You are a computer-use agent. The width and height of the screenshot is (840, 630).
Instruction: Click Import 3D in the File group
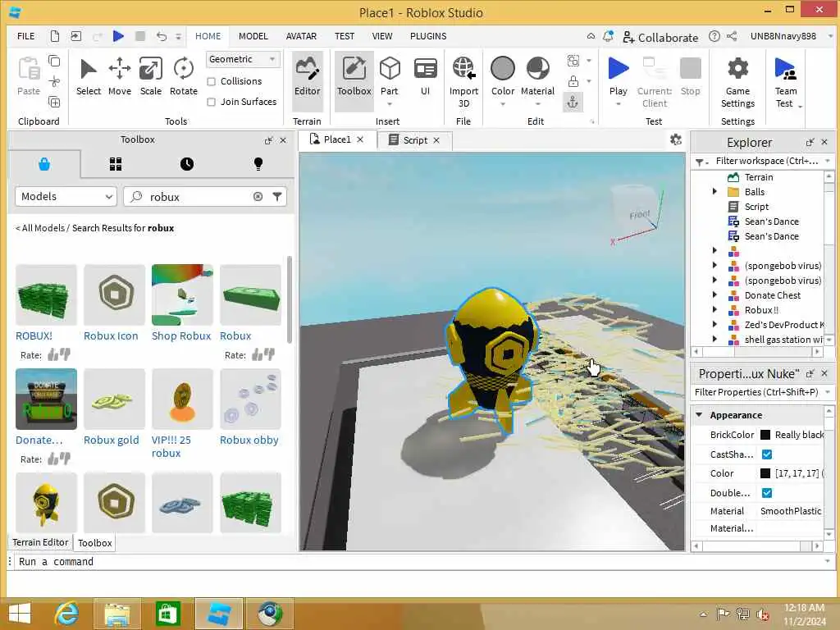tap(463, 81)
